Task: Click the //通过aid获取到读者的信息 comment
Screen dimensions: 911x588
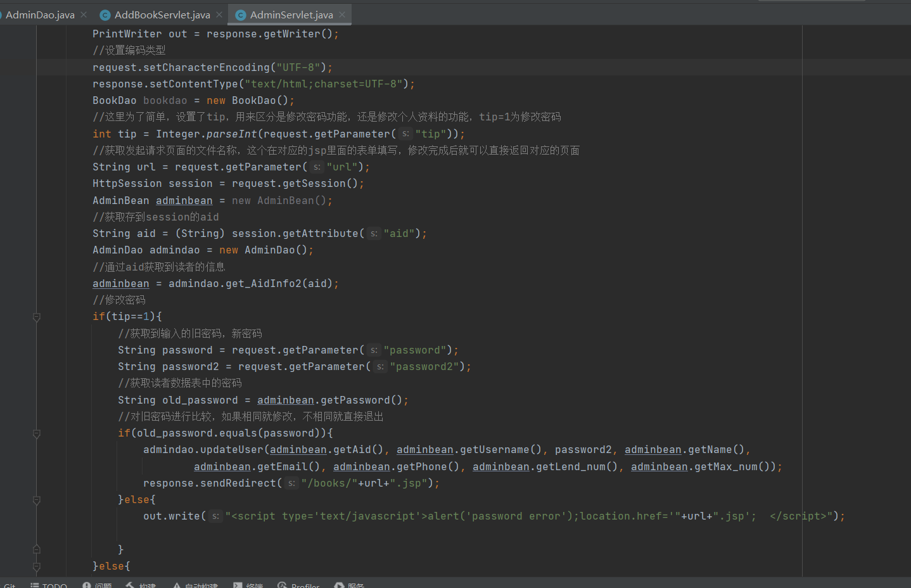Action: [159, 267]
